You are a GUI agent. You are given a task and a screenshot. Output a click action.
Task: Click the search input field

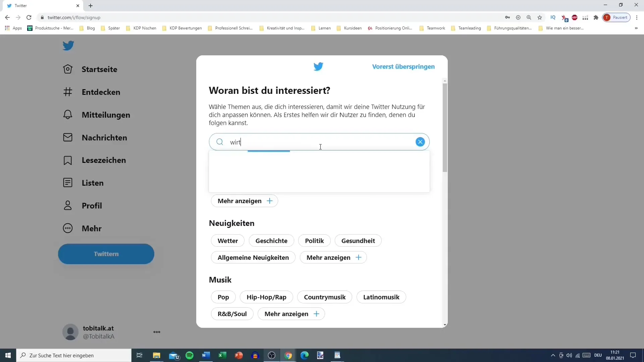pyautogui.click(x=319, y=141)
